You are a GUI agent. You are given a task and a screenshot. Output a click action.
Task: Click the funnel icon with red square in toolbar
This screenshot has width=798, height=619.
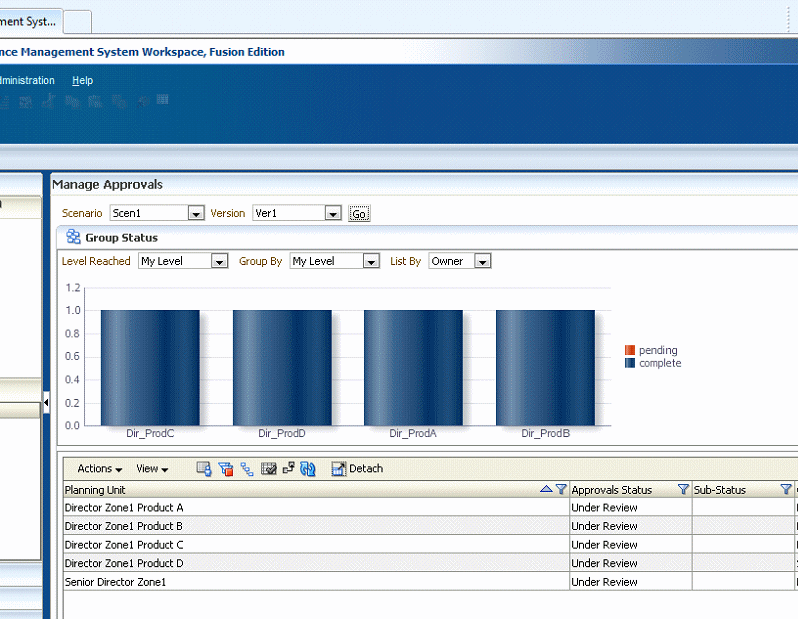(225, 468)
